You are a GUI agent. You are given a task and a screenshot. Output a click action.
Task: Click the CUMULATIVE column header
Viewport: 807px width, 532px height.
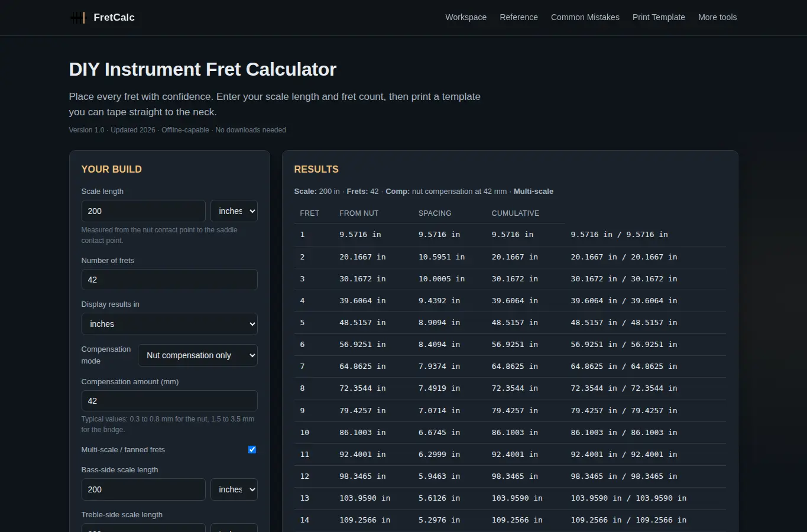pos(516,213)
